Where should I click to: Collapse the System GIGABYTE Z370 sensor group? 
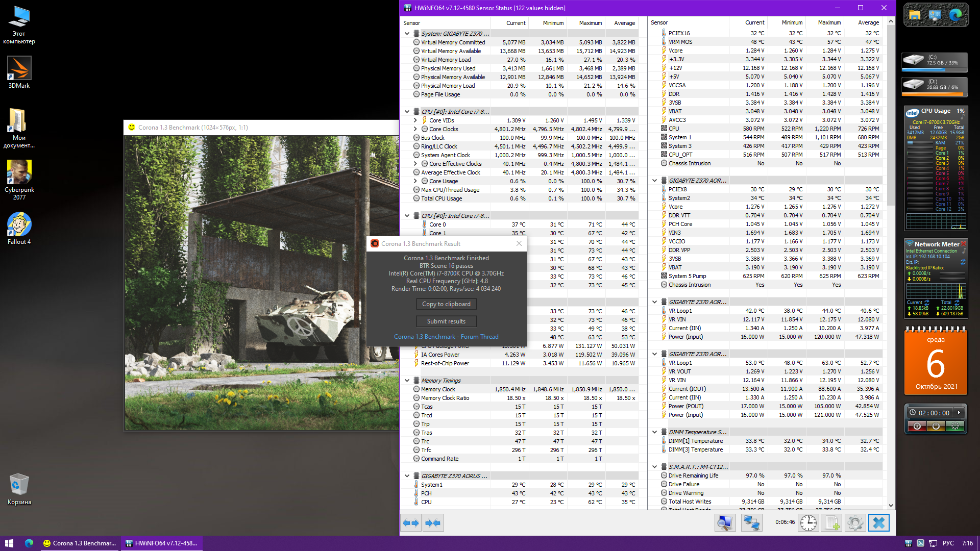tap(407, 34)
